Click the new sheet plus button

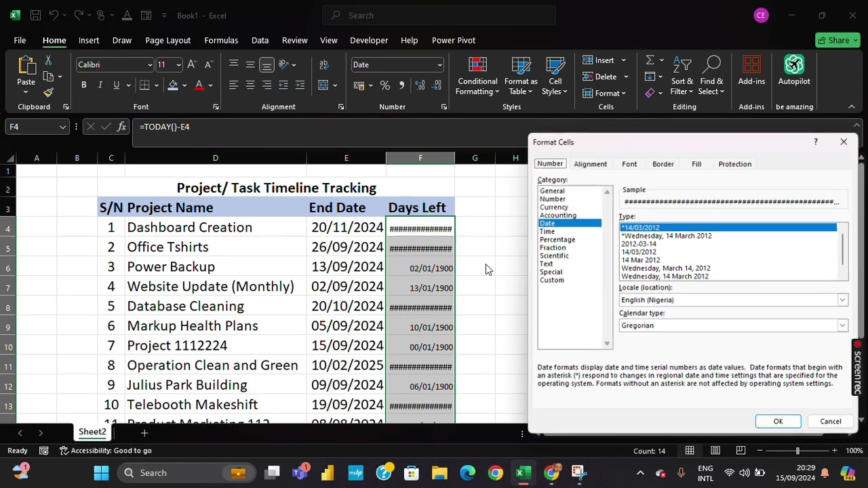pyautogui.click(x=144, y=432)
